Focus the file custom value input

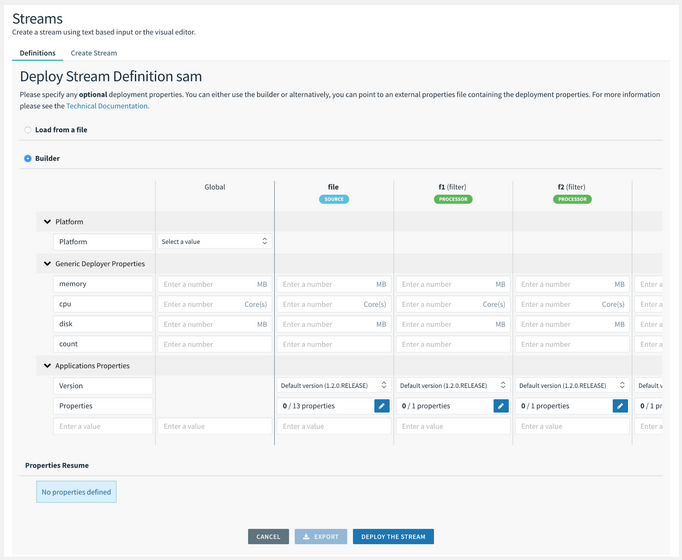tap(334, 426)
